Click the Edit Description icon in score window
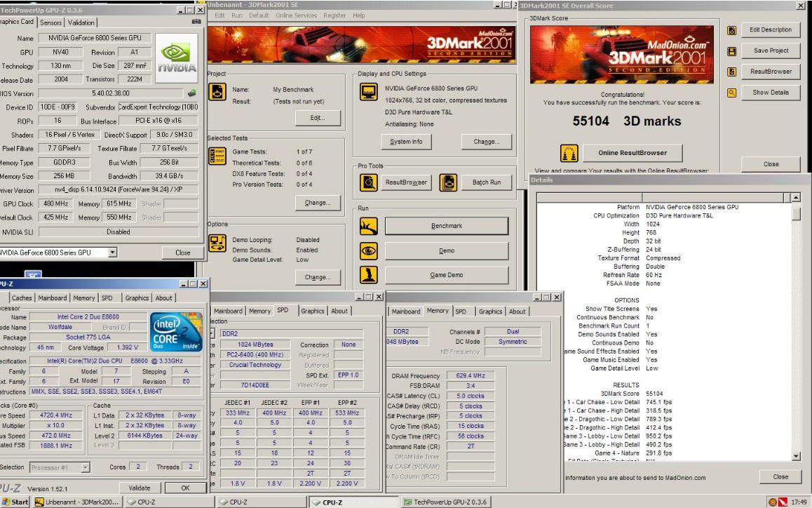Viewport: 812px width, 508px height. pyautogui.click(x=732, y=31)
